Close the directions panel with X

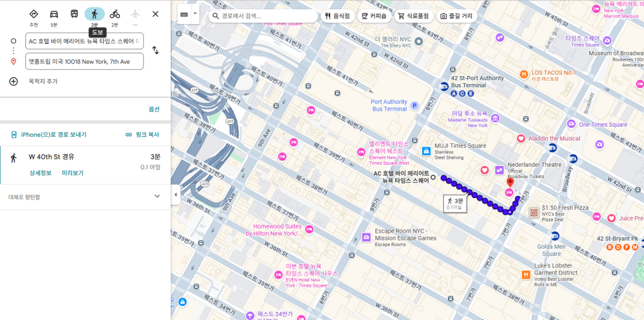pyautogui.click(x=155, y=14)
